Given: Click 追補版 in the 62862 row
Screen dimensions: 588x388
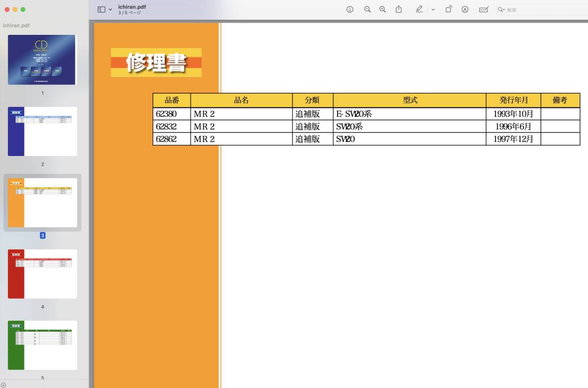Looking at the screenshot, I should (308, 139).
